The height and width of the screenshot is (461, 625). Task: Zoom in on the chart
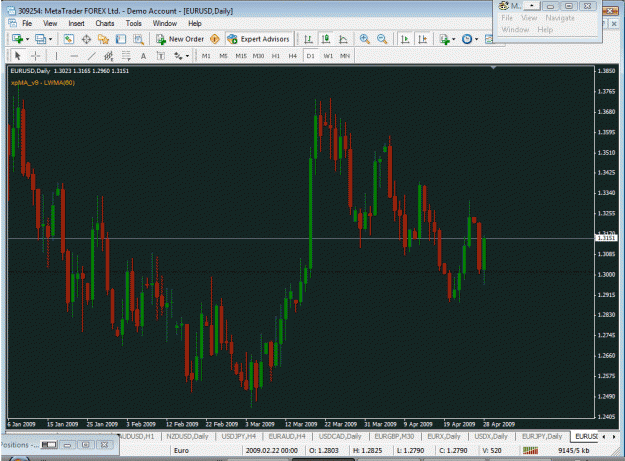click(364, 39)
